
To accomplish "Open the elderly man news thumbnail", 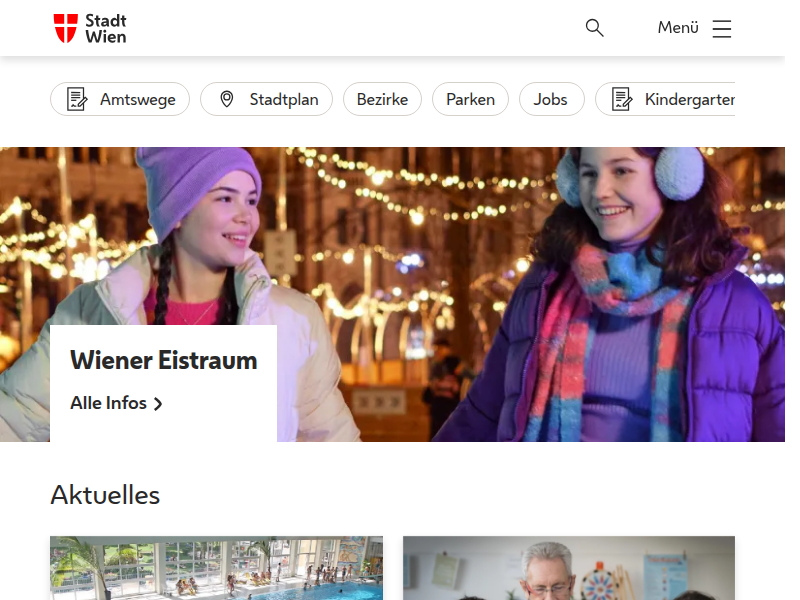I will pos(568,568).
